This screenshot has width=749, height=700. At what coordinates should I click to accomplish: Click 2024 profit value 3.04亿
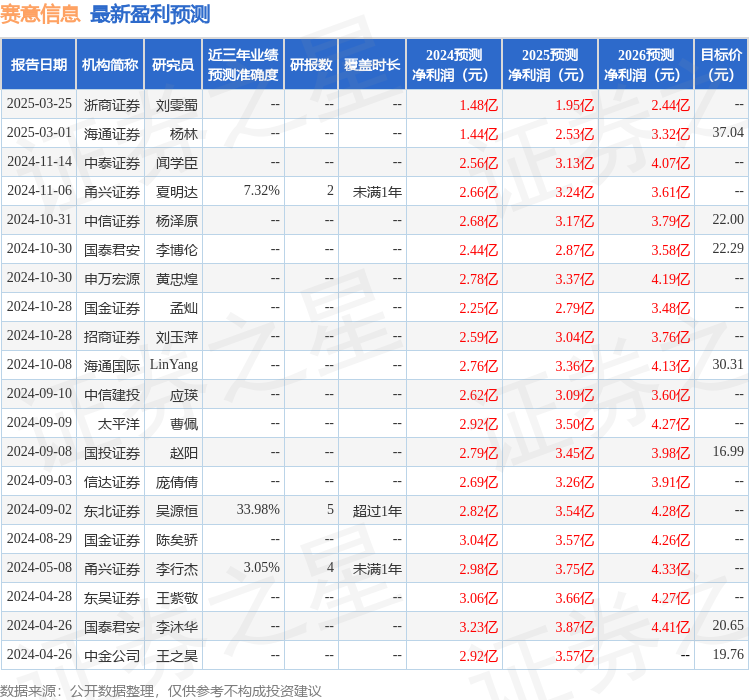tap(479, 540)
